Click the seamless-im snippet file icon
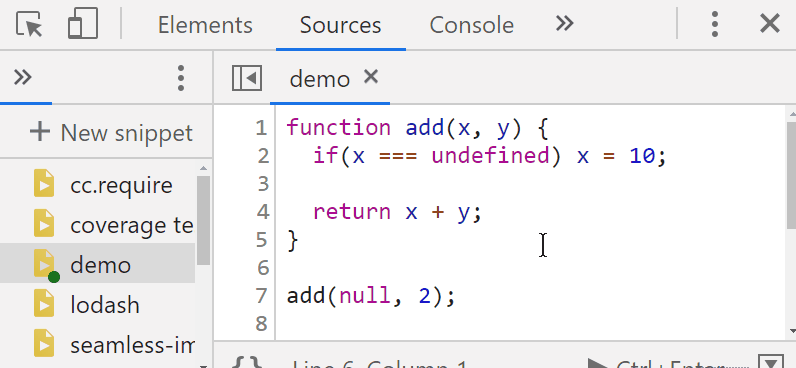The width and height of the screenshot is (796, 368). [x=44, y=343]
